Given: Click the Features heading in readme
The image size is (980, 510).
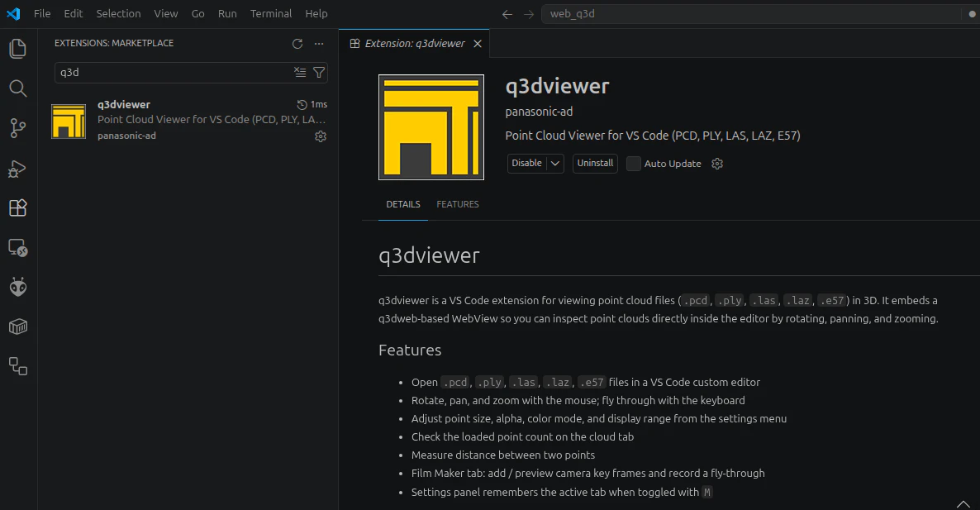Looking at the screenshot, I should [410, 350].
